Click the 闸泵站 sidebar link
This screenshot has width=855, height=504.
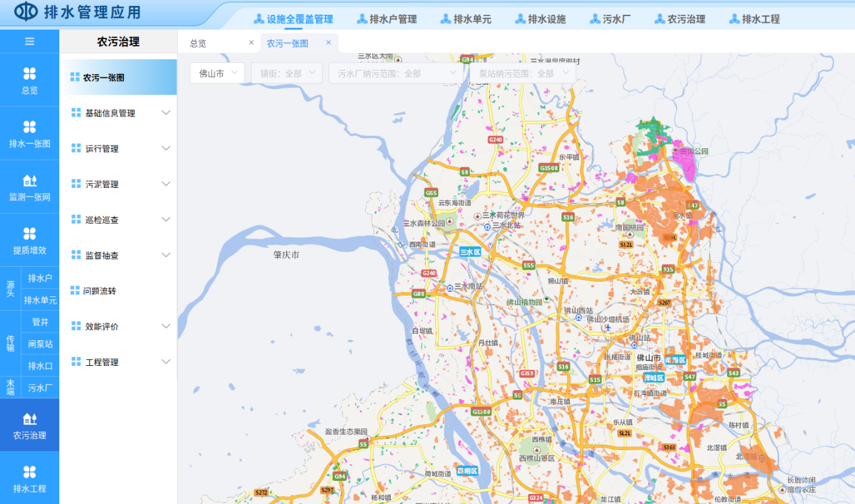pyautogui.click(x=40, y=344)
